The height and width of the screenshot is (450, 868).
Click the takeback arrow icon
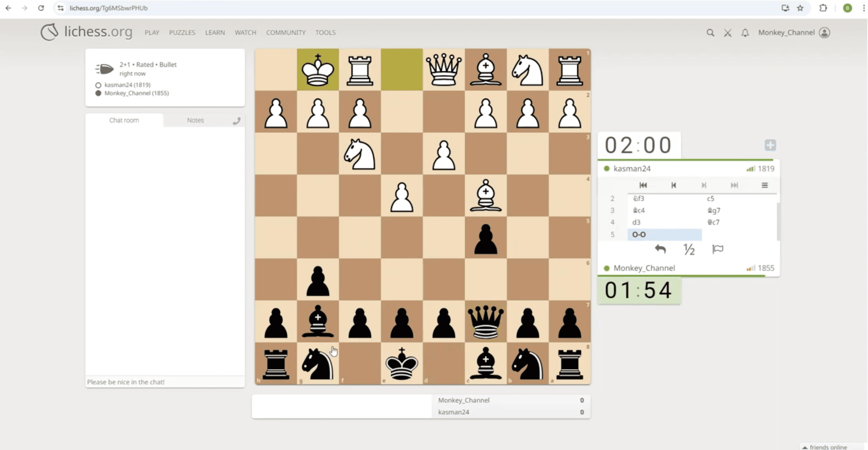click(x=660, y=249)
